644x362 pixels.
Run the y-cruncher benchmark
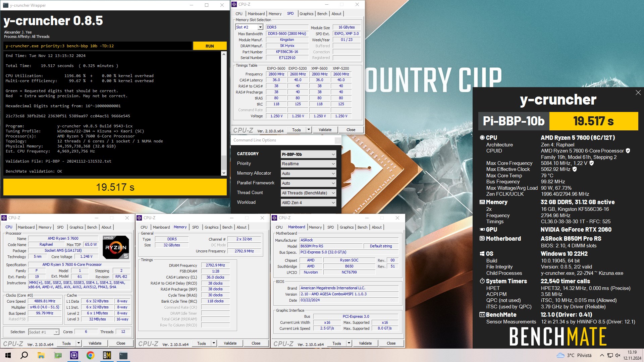(210, 46)
